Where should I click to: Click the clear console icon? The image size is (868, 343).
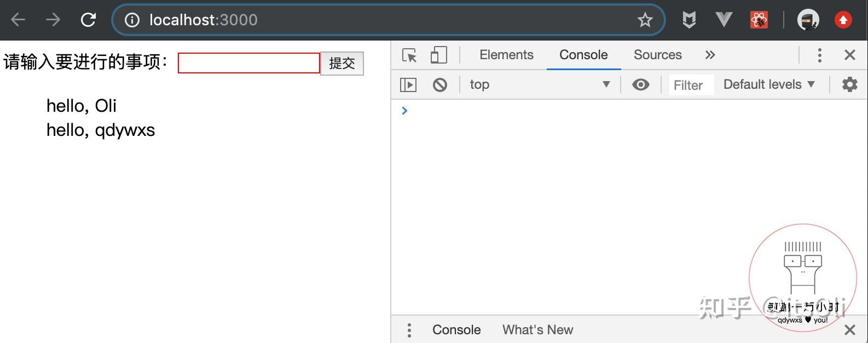pos(439,85)
